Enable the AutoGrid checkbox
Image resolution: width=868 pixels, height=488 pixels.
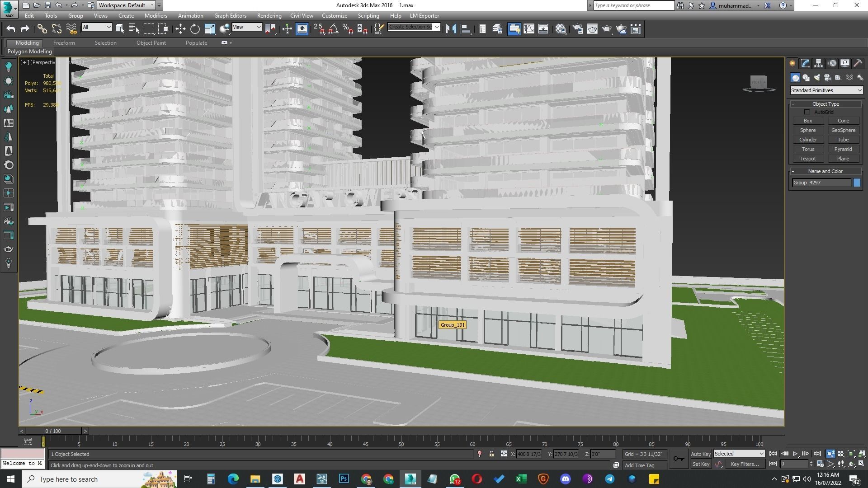pos(807,112)
